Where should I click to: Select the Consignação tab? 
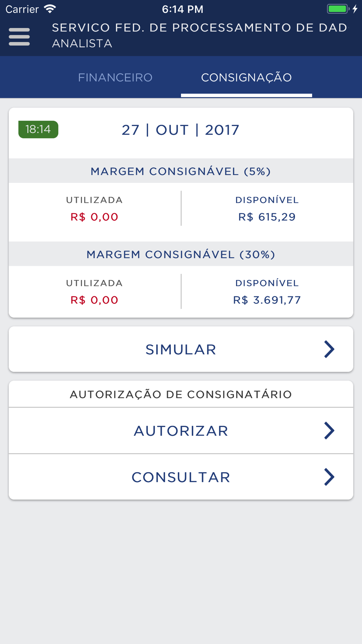pyautogui.click(x=246, y=78)
